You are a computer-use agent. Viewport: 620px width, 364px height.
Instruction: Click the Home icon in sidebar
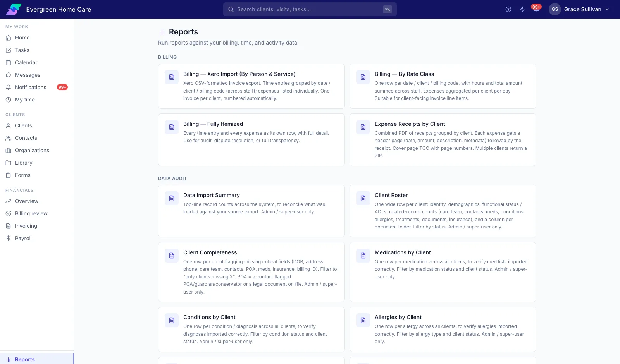click(x=8, y=38)
